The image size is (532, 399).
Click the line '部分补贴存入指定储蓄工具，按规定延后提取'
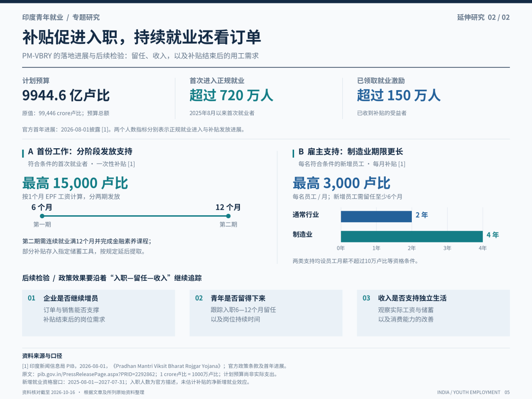point(84,252)
